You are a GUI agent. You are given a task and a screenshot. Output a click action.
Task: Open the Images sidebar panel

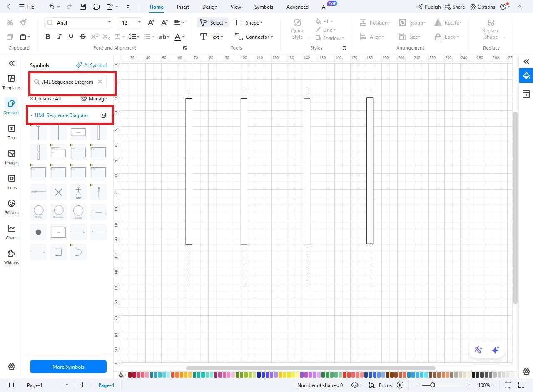12,157
